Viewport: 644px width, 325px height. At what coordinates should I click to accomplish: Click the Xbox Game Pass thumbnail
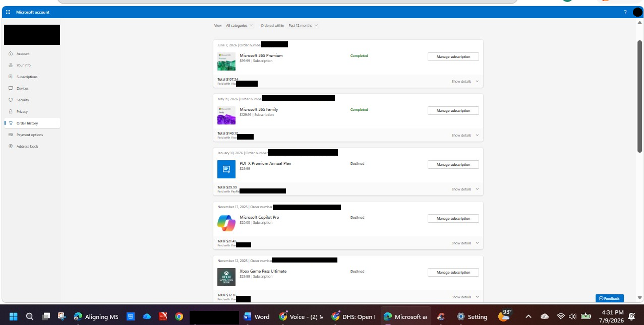click(x=226, y=277)
